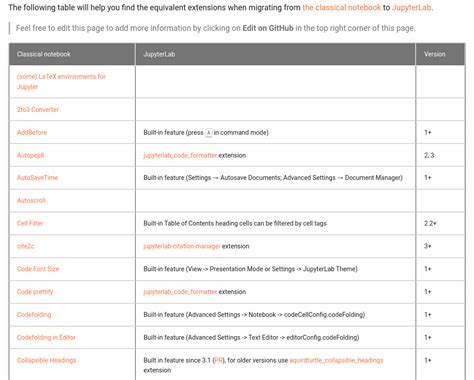Open jupyterlab_code_formatter link in Autopep8 row
474x380 pixels.
(180, 155)
